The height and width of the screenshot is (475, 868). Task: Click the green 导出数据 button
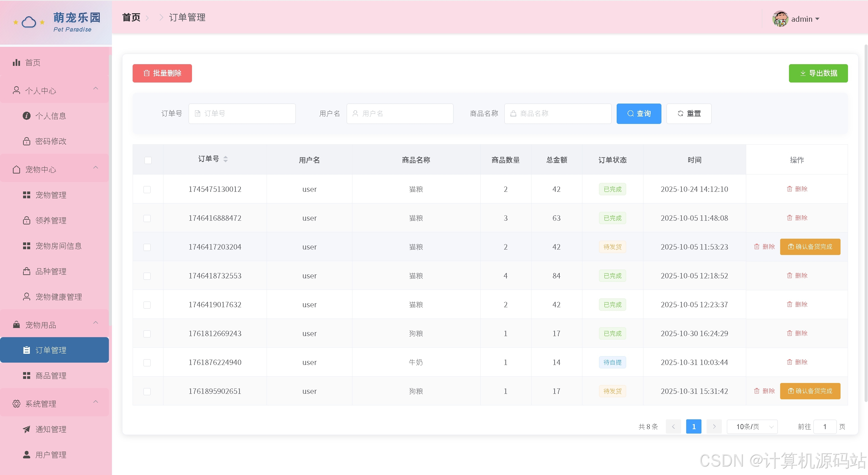[x=818, y=73]
